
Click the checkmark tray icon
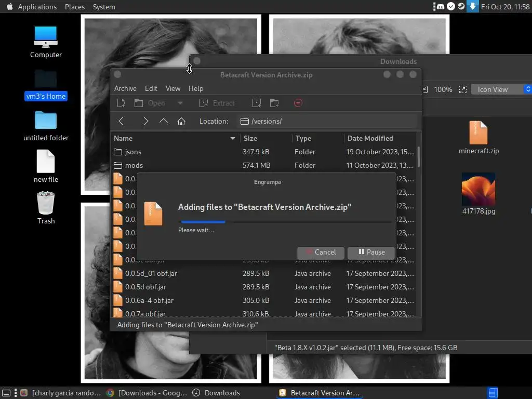451,6
